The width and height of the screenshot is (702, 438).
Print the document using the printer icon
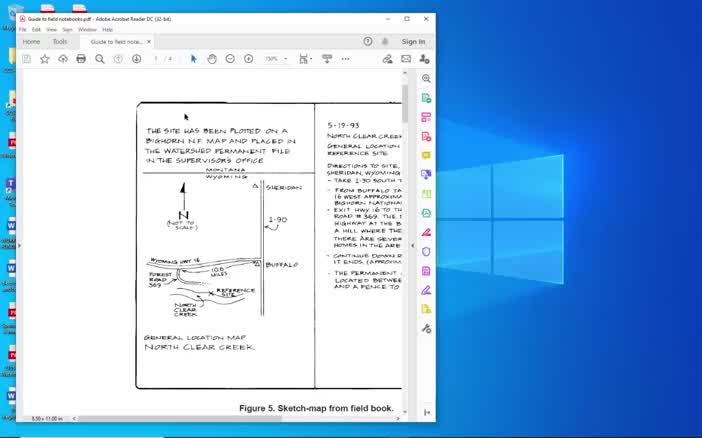(81, 59)
